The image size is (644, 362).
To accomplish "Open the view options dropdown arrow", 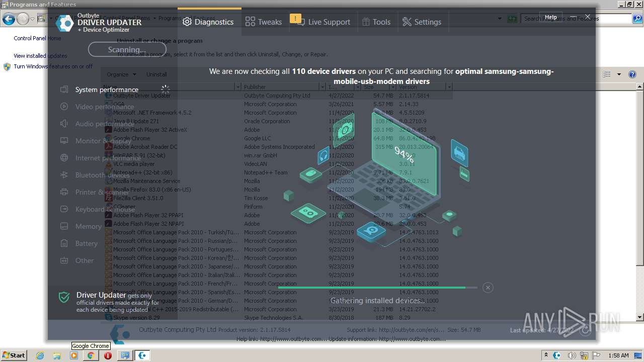I will click(619, 74).
